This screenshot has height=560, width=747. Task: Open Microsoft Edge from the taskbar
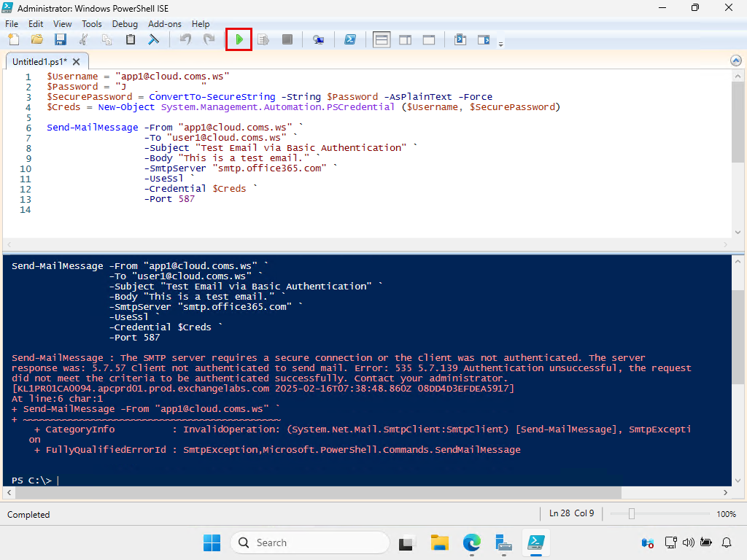tap(472, 542)
